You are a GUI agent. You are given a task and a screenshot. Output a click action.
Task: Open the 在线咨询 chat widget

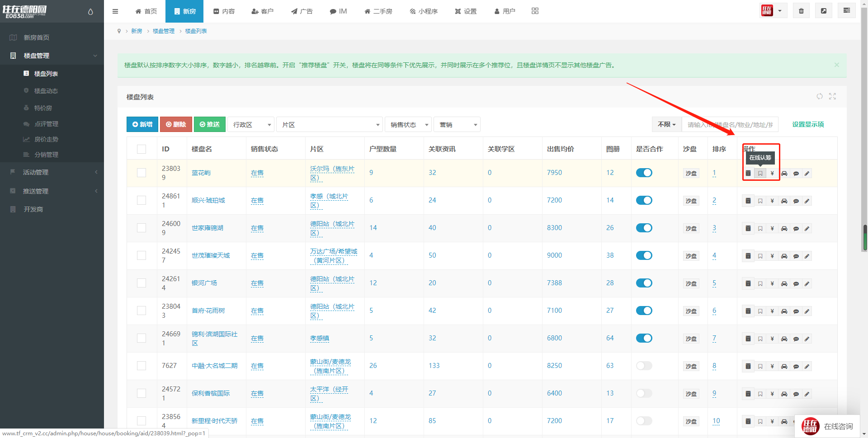pyautogui.click(x=827, y=426)
